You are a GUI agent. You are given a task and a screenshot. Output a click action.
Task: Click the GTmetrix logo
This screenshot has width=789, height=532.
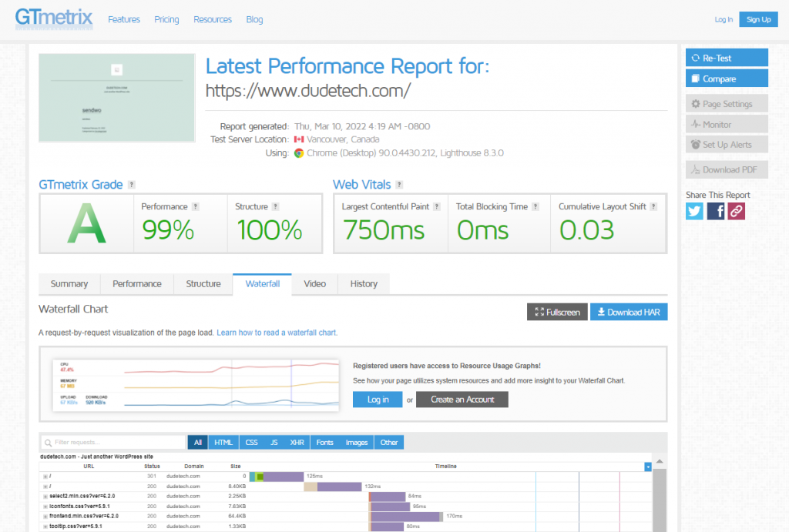pyautogui.click(x=54, y=18)
